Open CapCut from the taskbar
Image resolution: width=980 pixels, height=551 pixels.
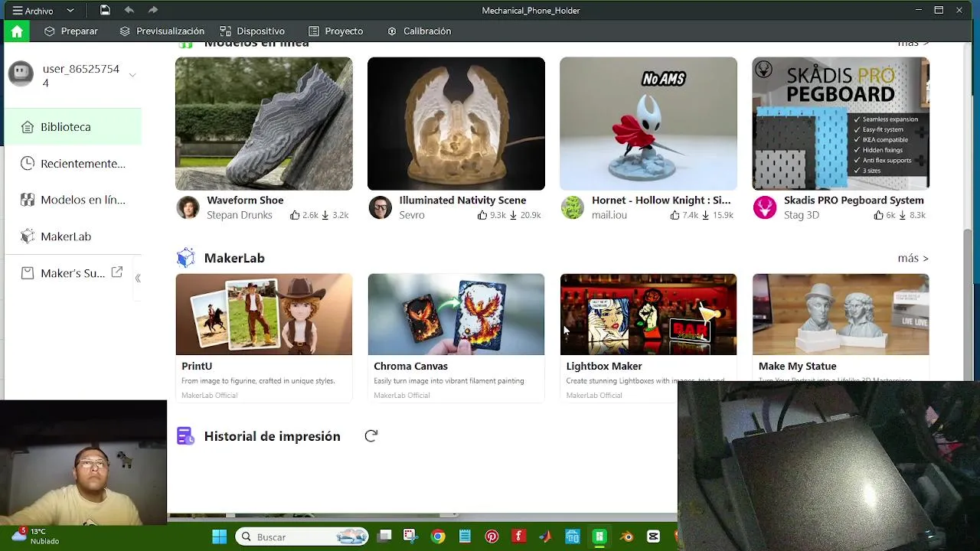653,536
